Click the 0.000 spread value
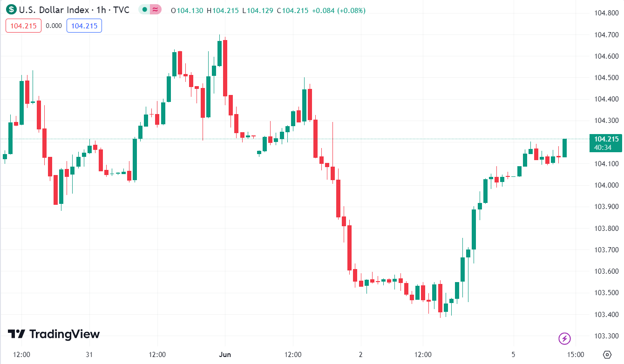The height and width of the screenshot is (364, 624). click(x=54, y=26)
